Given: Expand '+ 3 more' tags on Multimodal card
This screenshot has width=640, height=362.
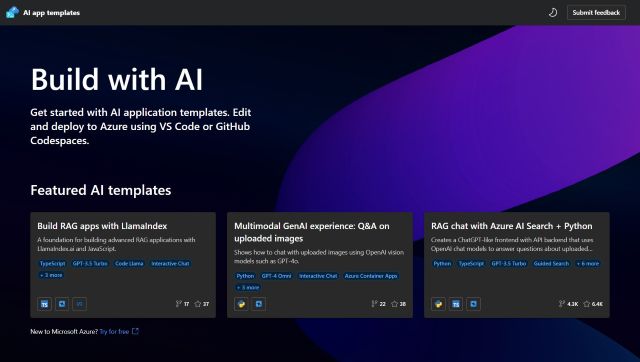Looking at the screenshot, I should 248,287.
